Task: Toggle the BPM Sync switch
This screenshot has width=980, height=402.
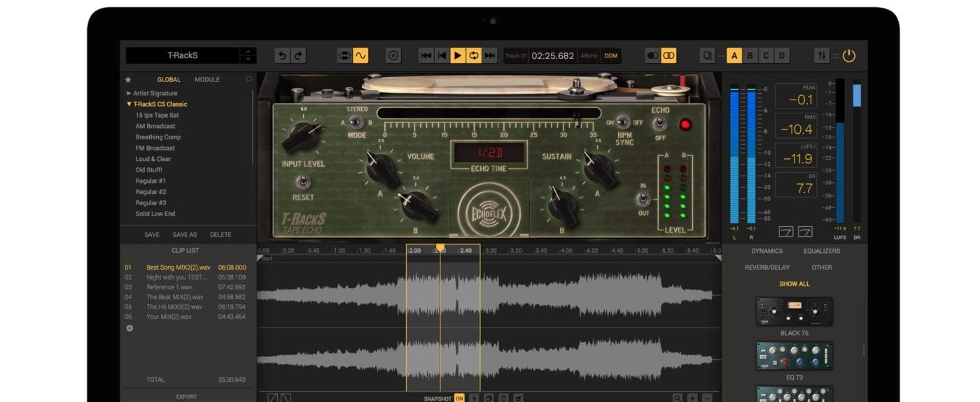Action: tap(624, 123)
